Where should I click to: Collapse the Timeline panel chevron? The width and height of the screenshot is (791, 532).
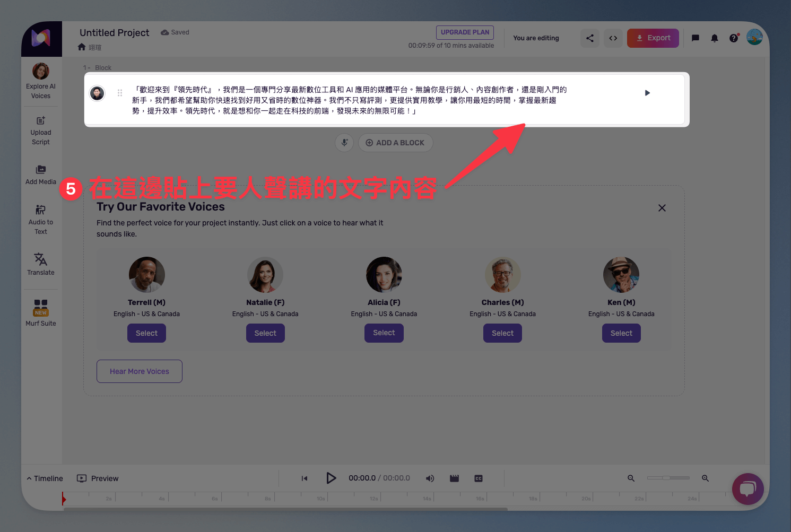[x=29, y=478]
